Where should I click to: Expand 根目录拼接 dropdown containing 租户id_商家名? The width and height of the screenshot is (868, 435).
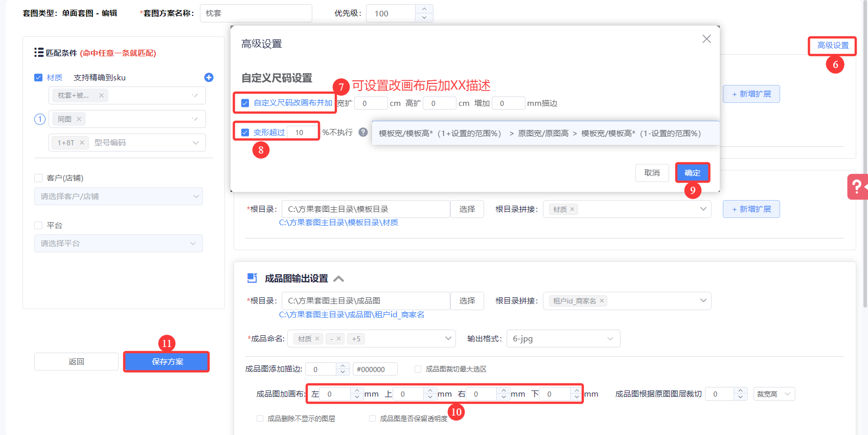(703, 300)
